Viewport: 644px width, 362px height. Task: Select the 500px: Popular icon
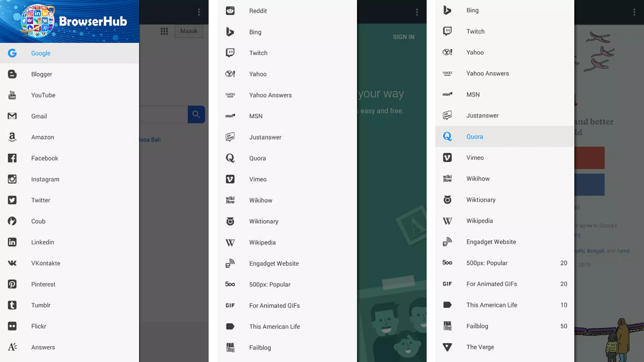tap(230, 284)
